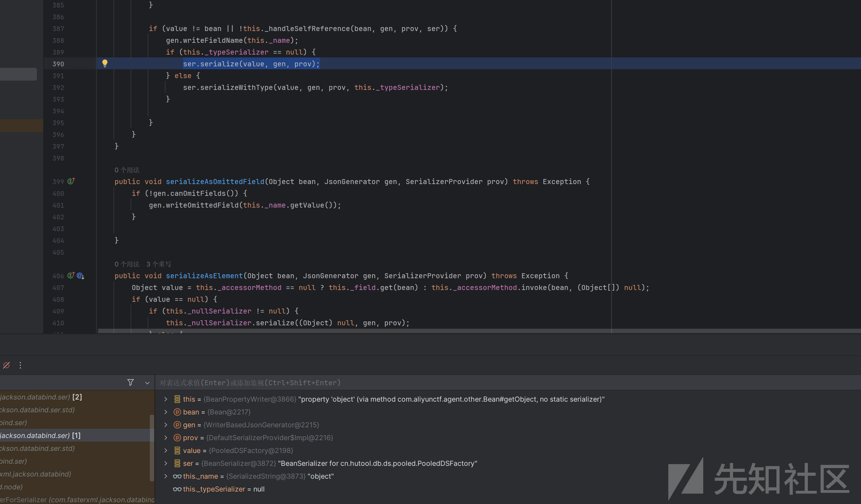Viewport: 861px width, 504px height.
Task: Click the overridden-methods icon at line 406
Action: click(81, 276)
